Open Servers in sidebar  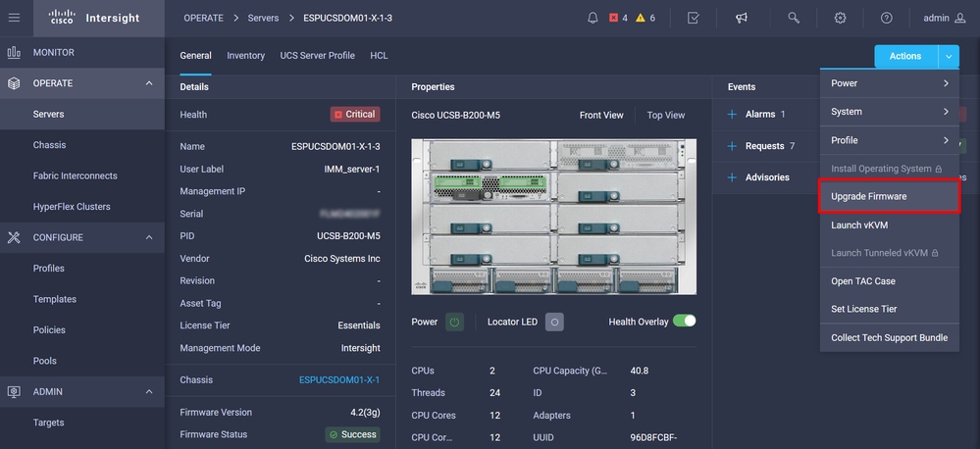pos(82,115)
